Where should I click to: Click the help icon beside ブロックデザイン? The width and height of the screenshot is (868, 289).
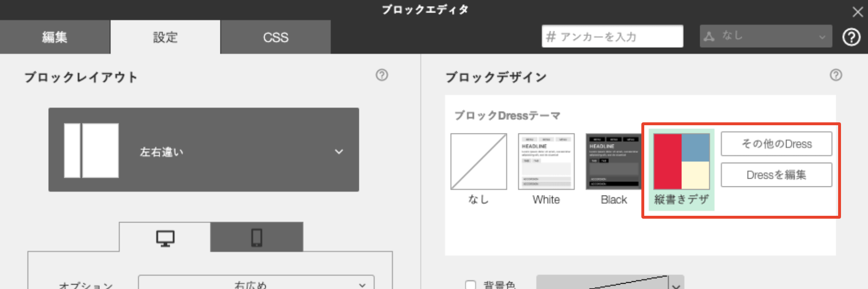(x=836, y=75)
